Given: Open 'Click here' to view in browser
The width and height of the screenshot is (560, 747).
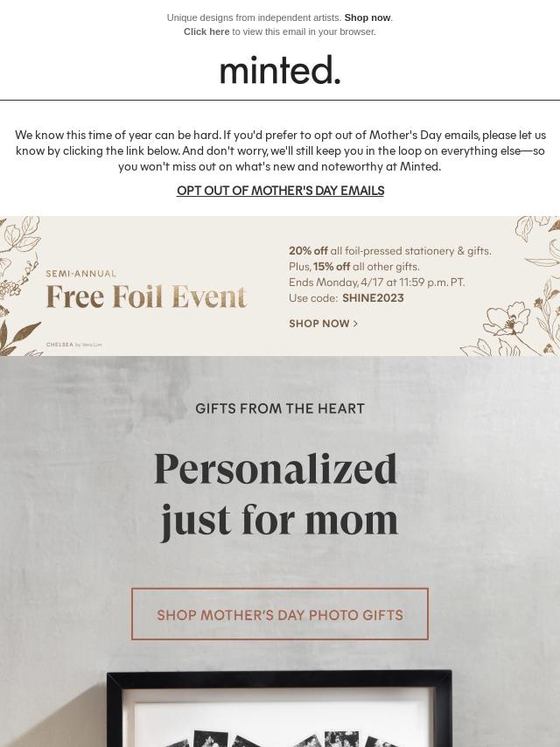Looking at the screenshot, I should [x=206, y=31].
